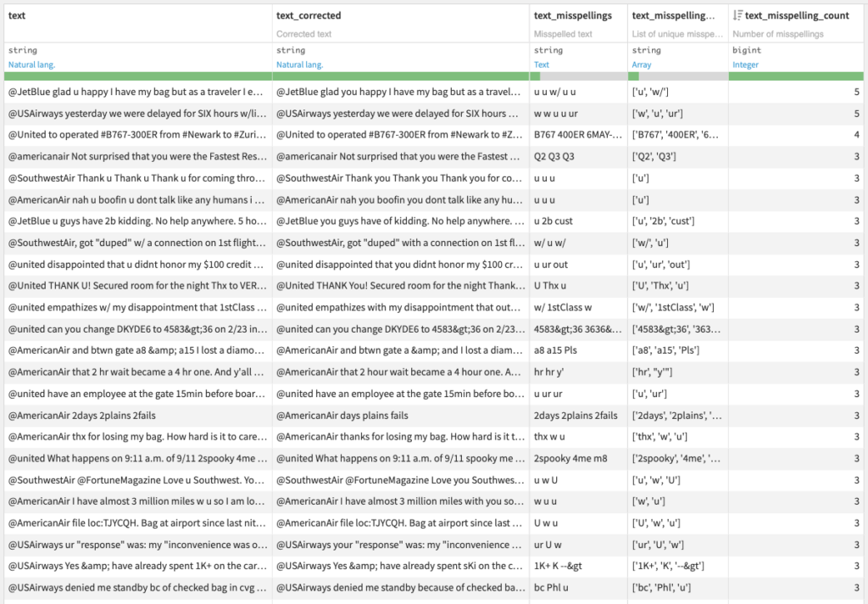Select the Text meaning link under text_misspellings
Image resolution: width=868 pixels, height=604 pixels.
542,64
